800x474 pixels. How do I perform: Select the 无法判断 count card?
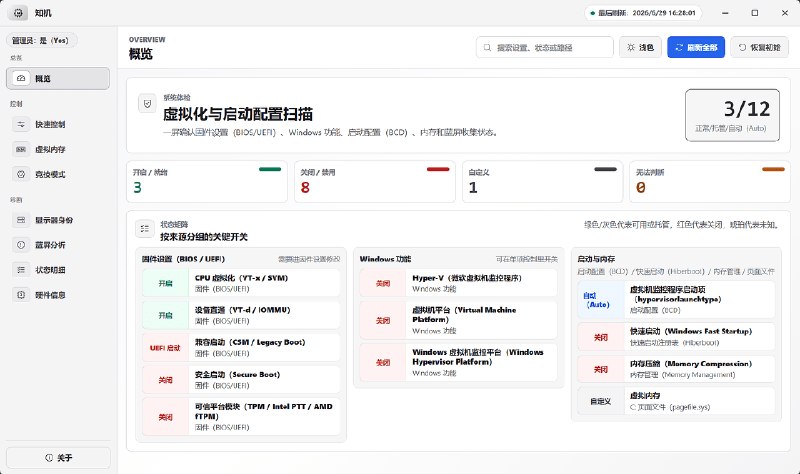[710, 182]
